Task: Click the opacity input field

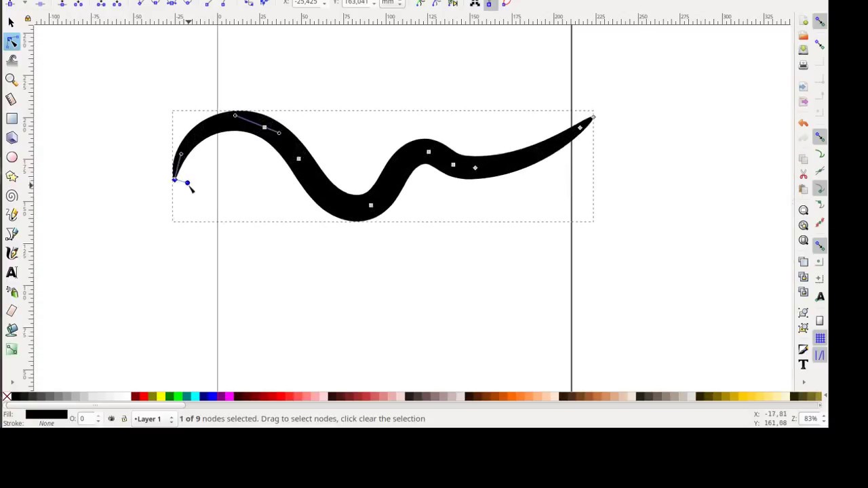Action: [85, 419]
